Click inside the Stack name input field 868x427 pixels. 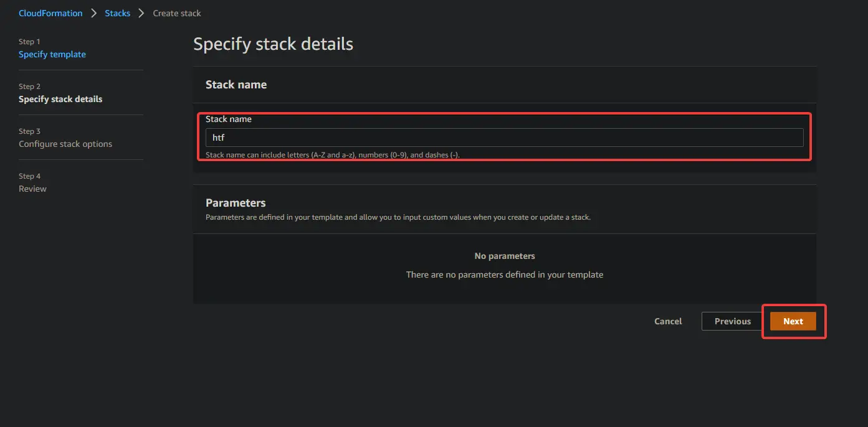[504, 137]
